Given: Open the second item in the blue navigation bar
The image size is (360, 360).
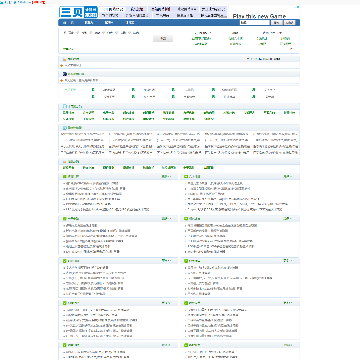Looking at the screenshot, I should click(x=89, y=23).
